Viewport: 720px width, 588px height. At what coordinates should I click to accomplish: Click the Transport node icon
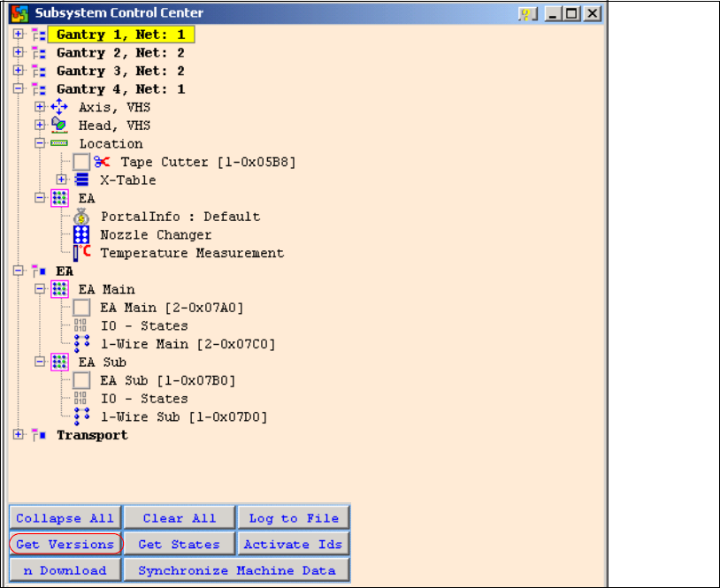pyautogui.click(x=39, y=435)
